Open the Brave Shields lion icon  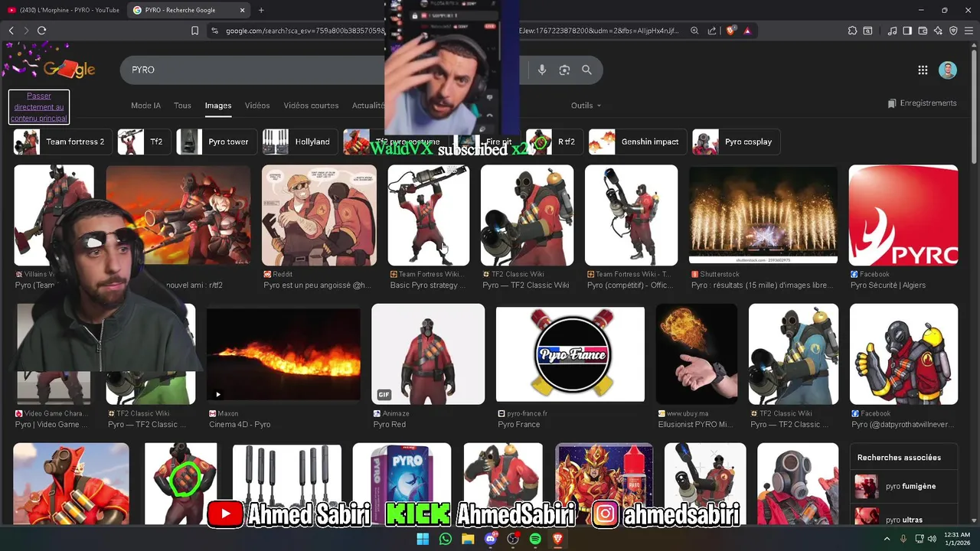[730, 31]
